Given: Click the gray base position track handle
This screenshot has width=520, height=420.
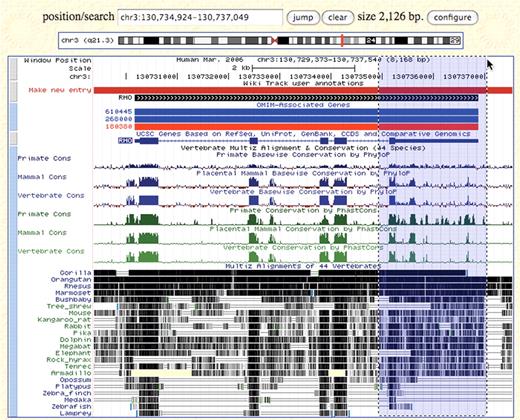Looking at the screenshot, I should coord(13,69).
